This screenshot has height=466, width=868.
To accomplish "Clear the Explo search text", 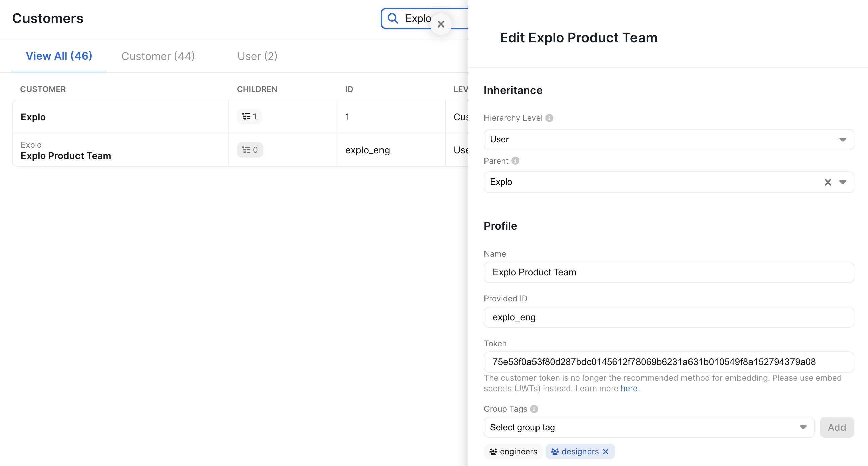I will (x=441, y=24).
